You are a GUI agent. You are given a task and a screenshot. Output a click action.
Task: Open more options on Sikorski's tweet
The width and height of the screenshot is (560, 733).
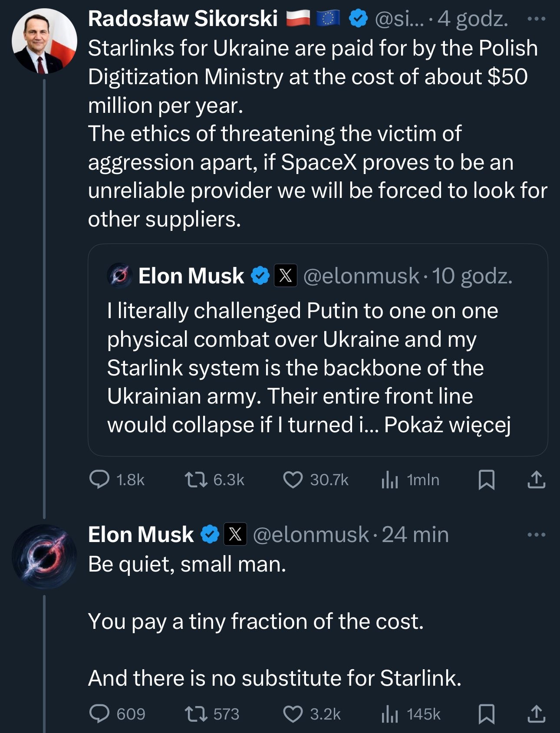(x=536, y=19)
